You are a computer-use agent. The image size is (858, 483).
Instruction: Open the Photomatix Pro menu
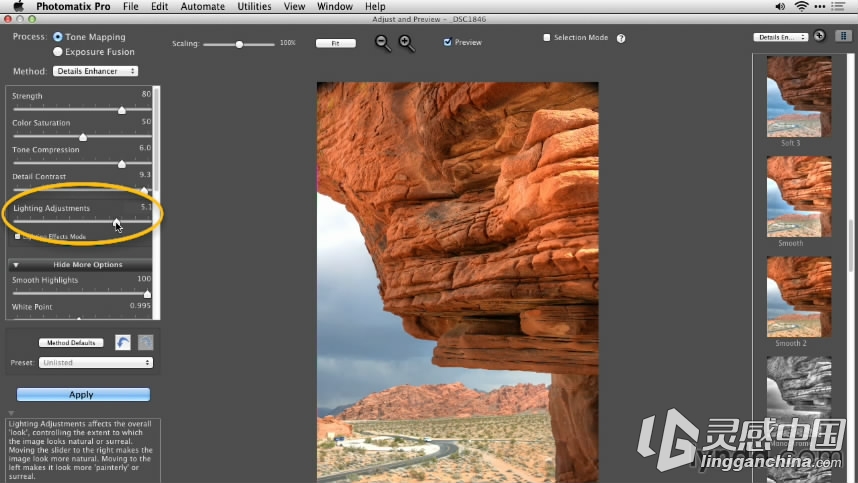point(73,6)
